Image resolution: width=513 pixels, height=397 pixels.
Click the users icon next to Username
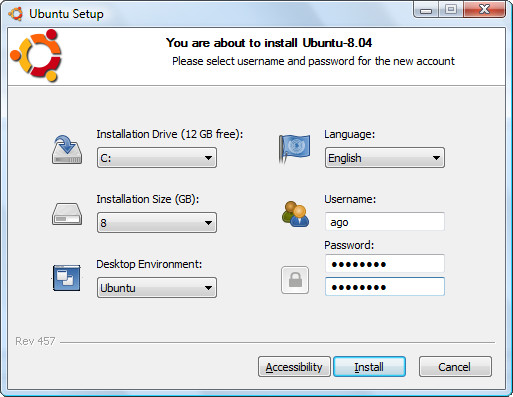295,214
